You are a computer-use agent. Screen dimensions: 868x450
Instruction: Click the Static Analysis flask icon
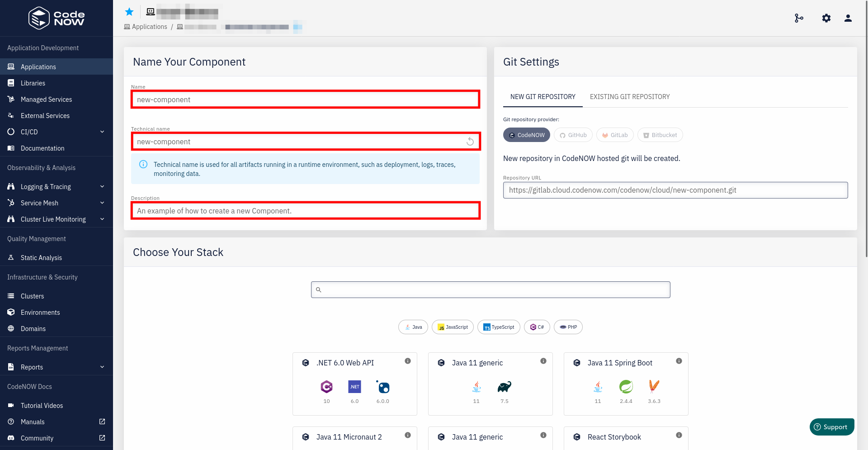pyautogui.click(x=11, y=257)
